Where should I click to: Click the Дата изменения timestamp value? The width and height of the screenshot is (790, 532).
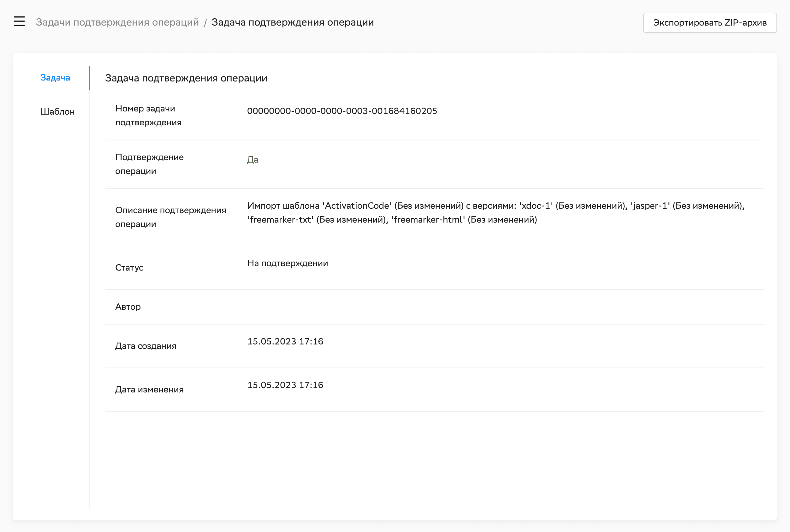pyautogui.click(x=285, y=385)
